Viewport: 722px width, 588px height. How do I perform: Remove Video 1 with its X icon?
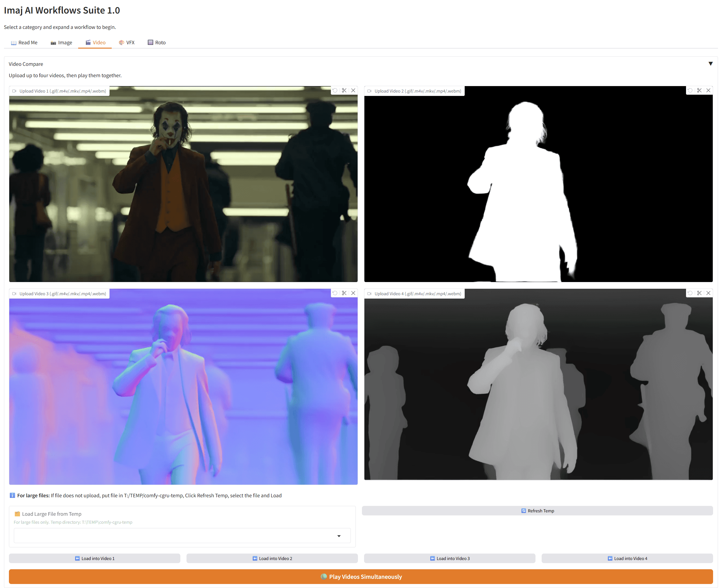pyautogui.click(x=353, y=90)
